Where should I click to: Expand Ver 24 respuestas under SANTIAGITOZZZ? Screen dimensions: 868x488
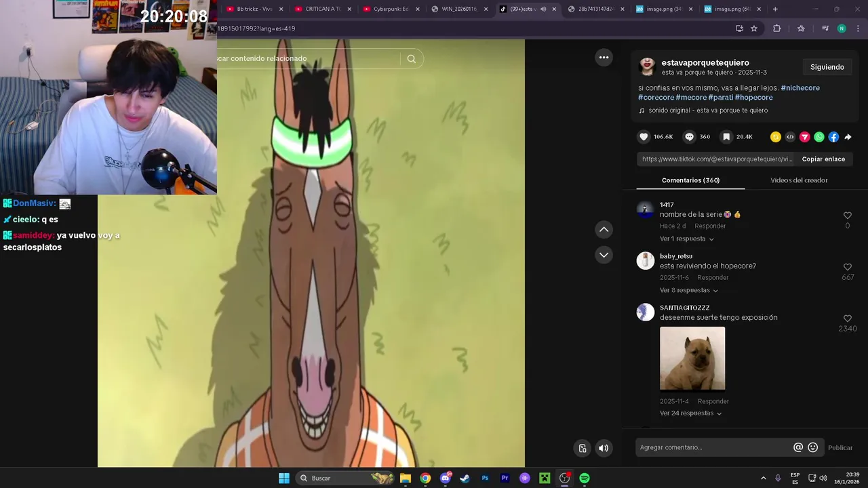click(x=690, y=413)
